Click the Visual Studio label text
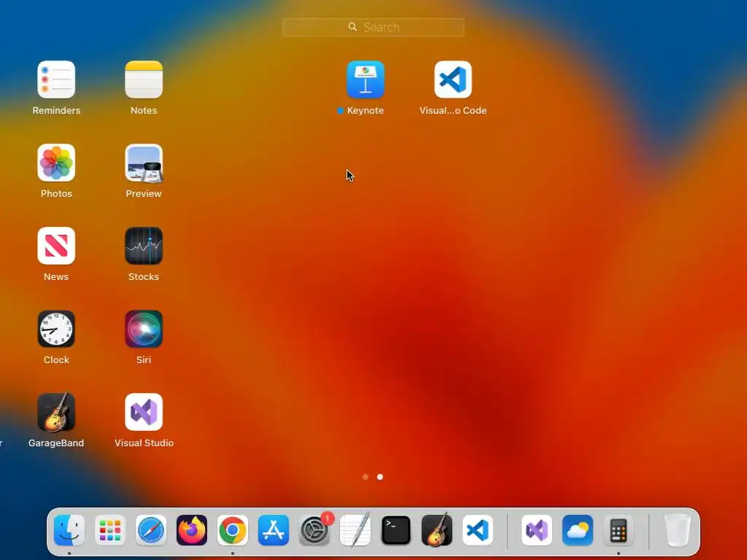The width and height of the screenshot is (747, 560). (x=144, y=443)
